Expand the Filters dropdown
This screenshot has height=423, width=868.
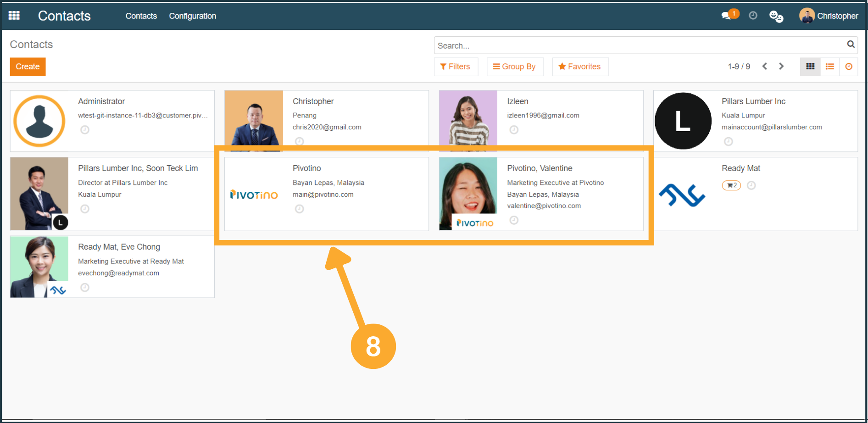coord(455,67)
